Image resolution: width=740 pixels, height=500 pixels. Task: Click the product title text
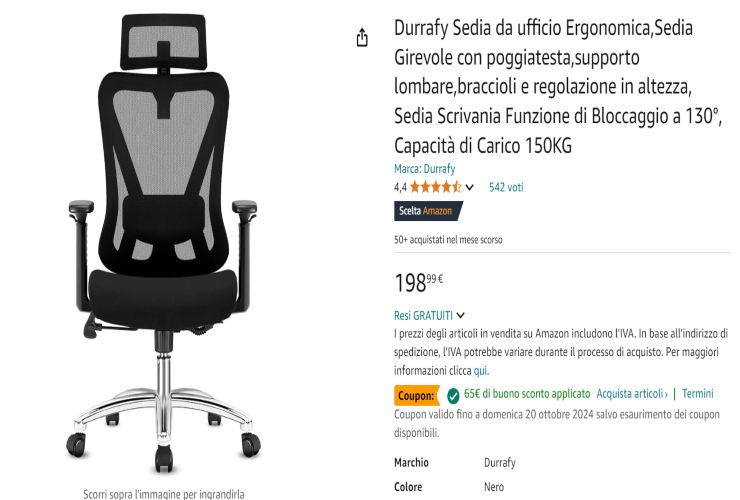pos(558,87)
